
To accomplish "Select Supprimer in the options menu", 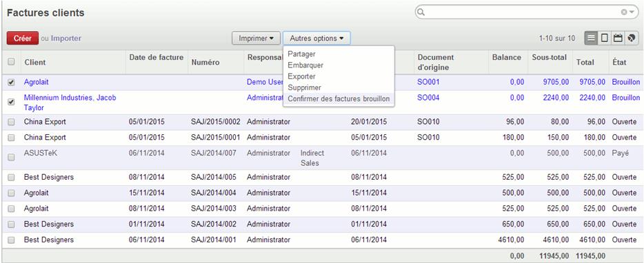I will (x=304, y=87).
